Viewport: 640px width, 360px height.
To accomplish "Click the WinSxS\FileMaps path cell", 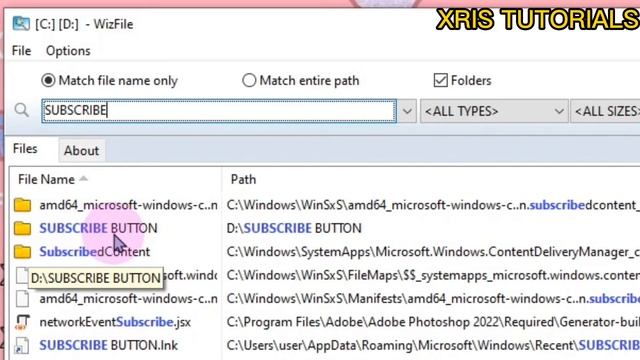I will point(433,276).
